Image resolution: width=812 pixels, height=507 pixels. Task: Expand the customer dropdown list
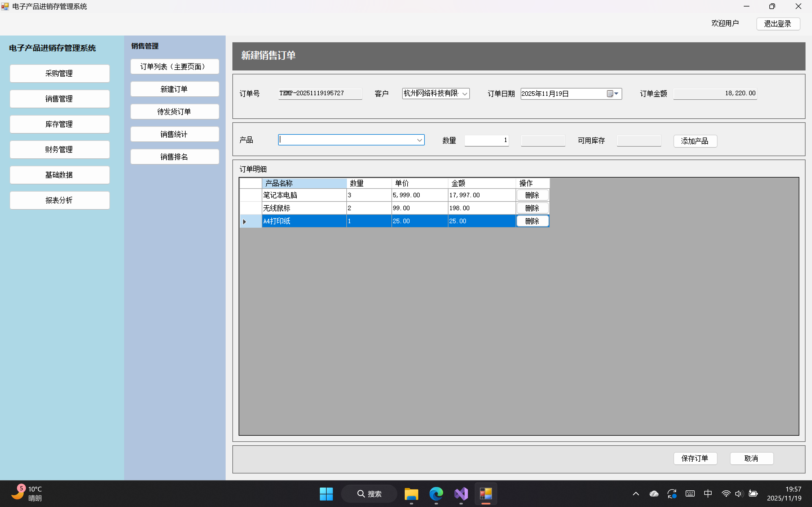point(465,94)
